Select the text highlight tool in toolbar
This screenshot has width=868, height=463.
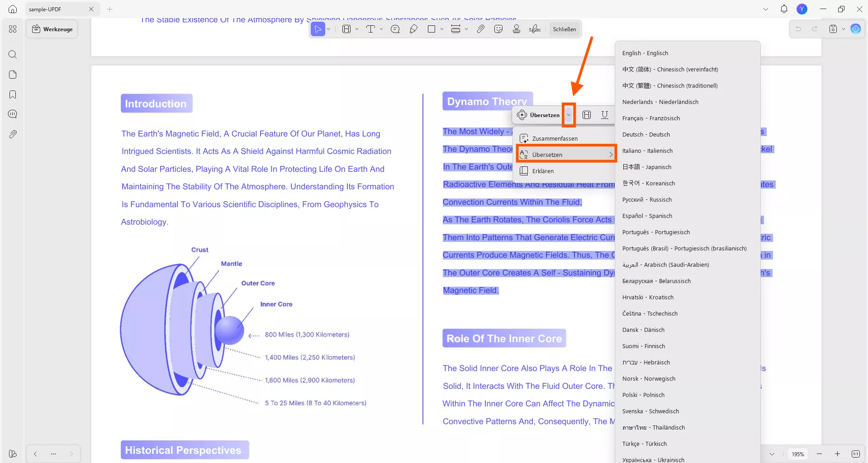pyautogui.click(x=346, y=29)
